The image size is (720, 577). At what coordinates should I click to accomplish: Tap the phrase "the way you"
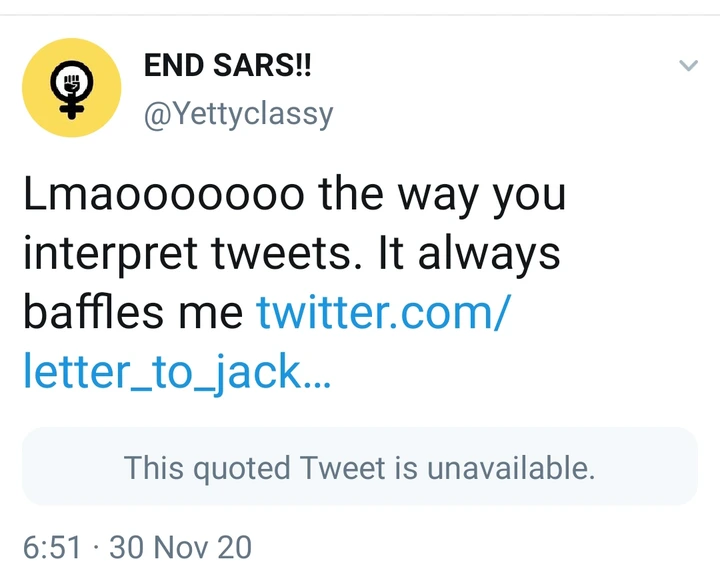[442, 194]
